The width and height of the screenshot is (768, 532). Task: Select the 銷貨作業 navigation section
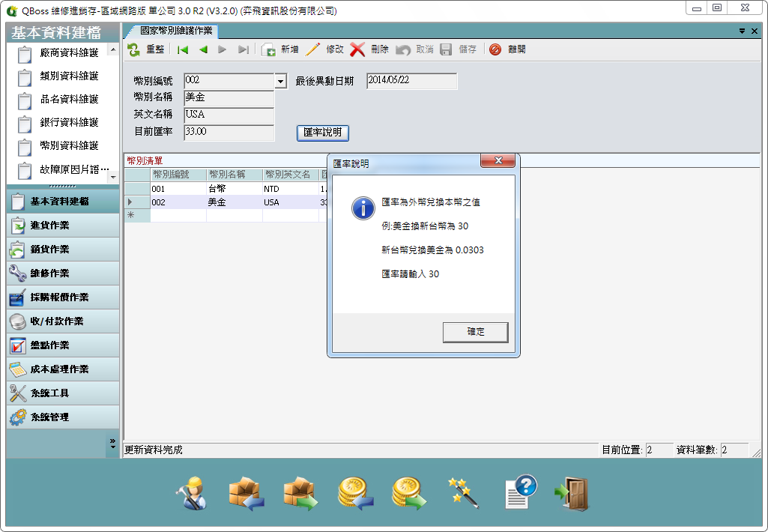(63, 250)
